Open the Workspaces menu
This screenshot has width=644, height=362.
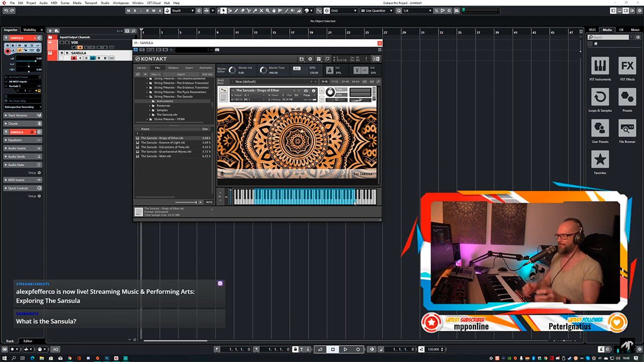(121, 3)
